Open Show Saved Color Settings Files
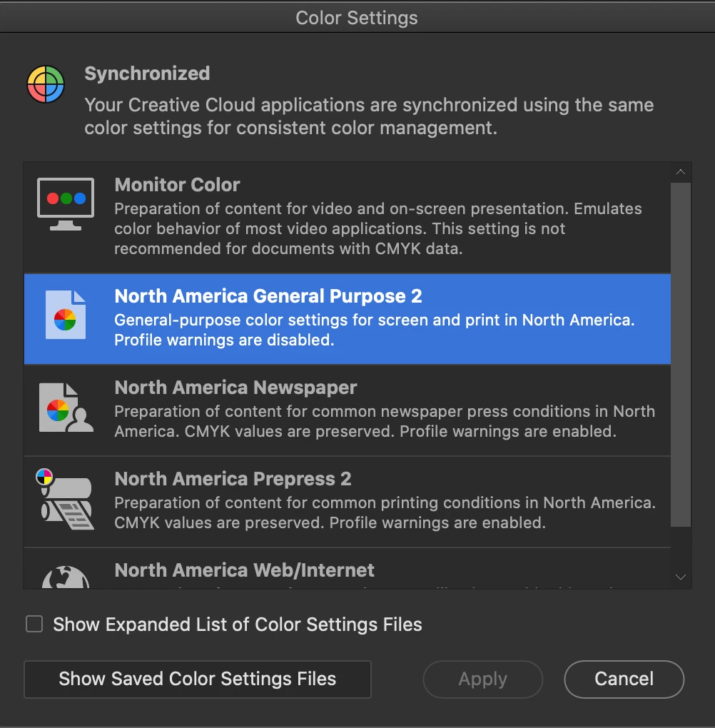The image size is (715, 728). 198,679
